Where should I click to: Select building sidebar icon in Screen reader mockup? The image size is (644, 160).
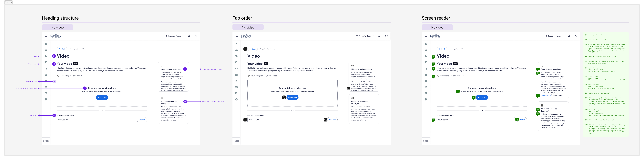point(426,81)
